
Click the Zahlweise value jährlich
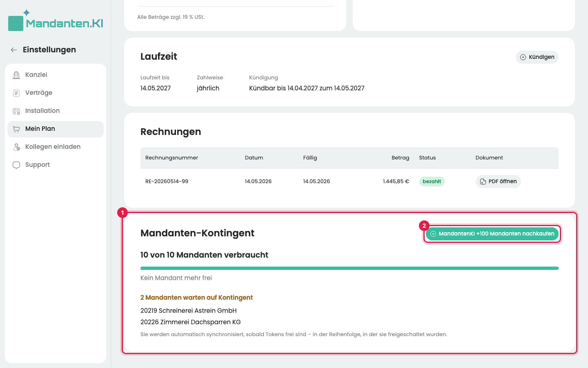click(x=208, y=88)
